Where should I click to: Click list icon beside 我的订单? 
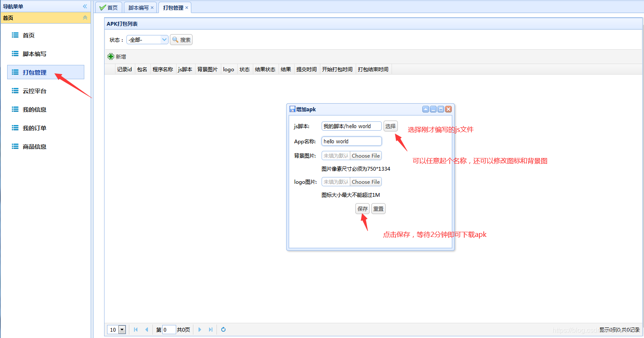15,128
